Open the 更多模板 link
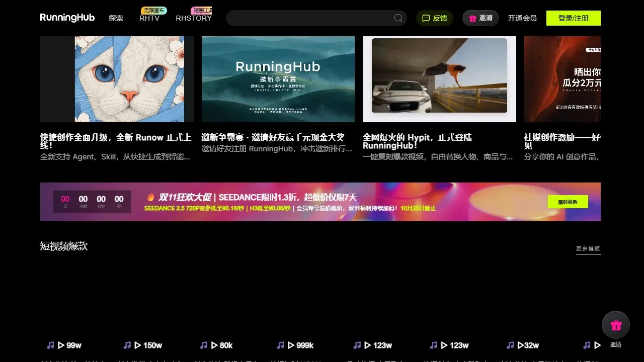This screenshot has width=644, height=362. (x=588, y=248)
